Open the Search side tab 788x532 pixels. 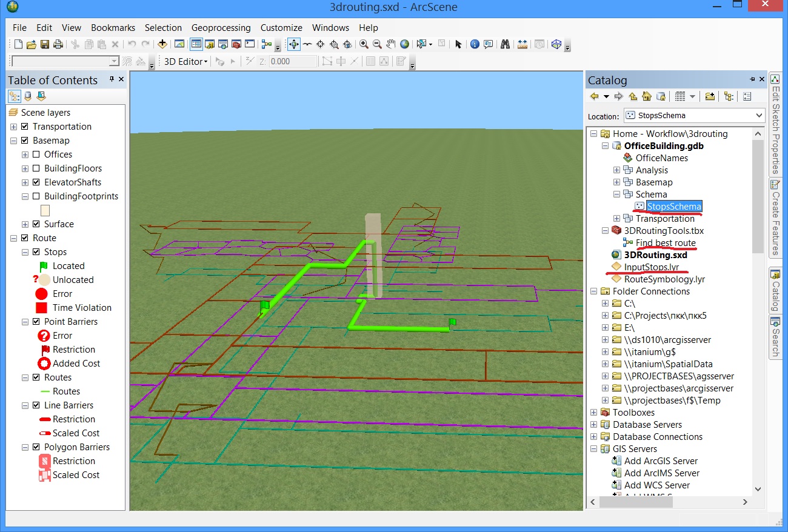(x=775, y=337)
